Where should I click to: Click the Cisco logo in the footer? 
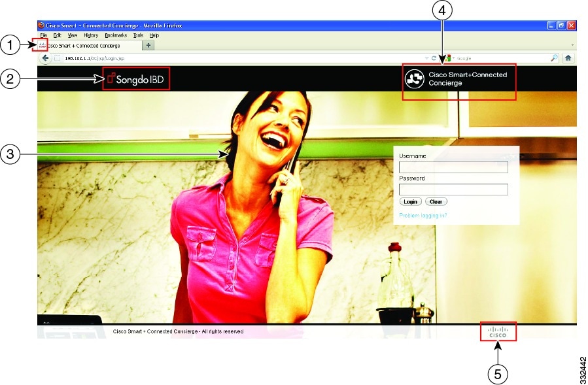coord(498,332)
